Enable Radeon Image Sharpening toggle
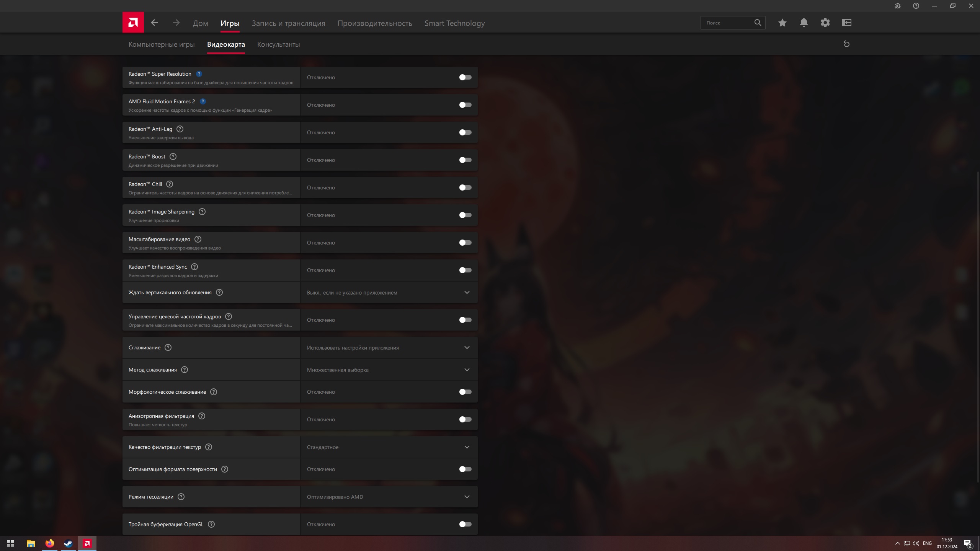 tap(465, 215)
